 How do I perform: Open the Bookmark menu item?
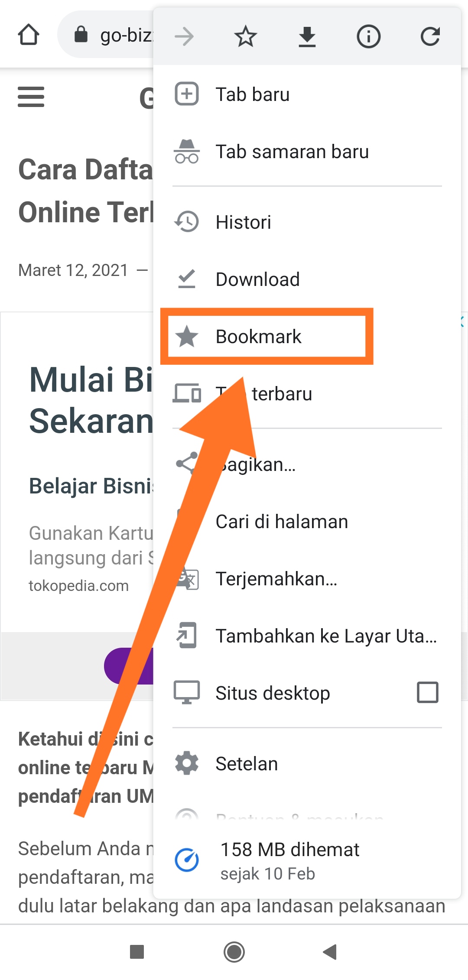tap(307, 337)
